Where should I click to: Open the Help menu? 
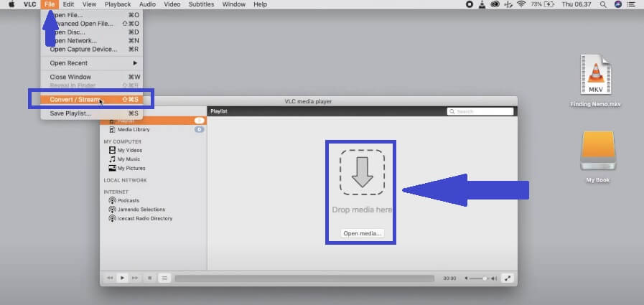point(260,4)
